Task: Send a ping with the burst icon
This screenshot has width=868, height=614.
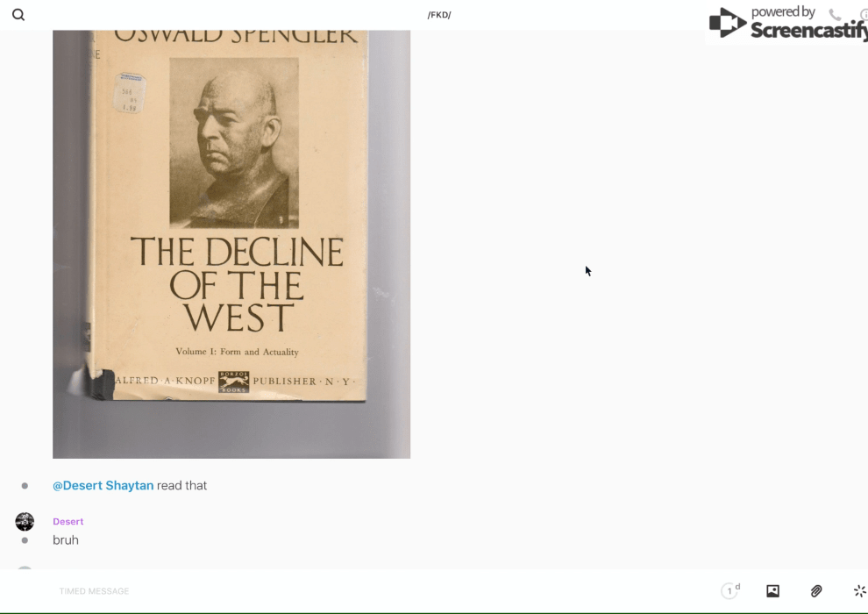Action: [859, 591]
